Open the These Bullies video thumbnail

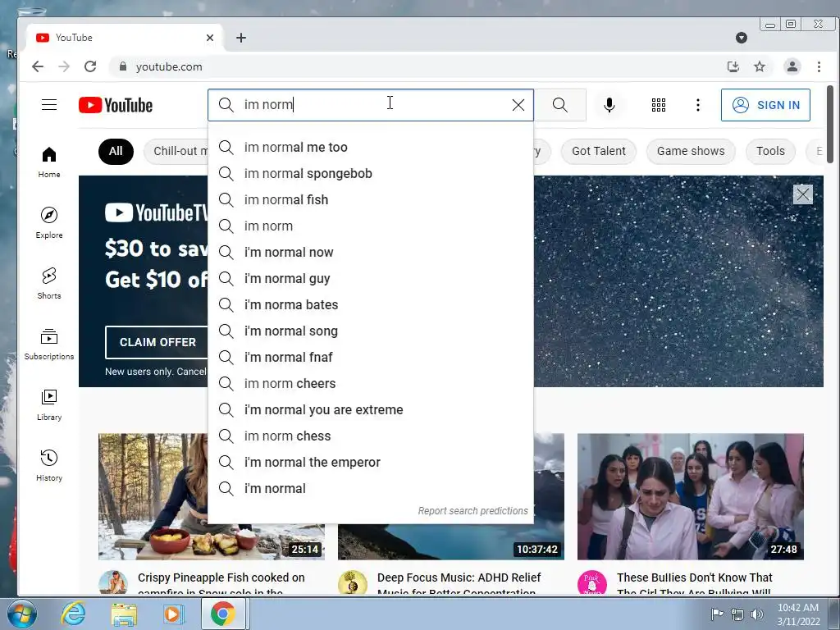(690, 496)
